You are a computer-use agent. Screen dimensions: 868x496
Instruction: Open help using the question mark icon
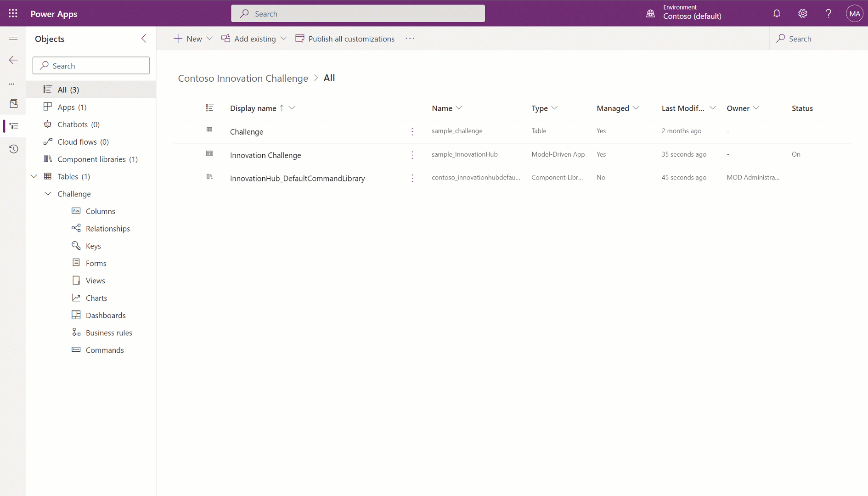click(x=828, y=13)
